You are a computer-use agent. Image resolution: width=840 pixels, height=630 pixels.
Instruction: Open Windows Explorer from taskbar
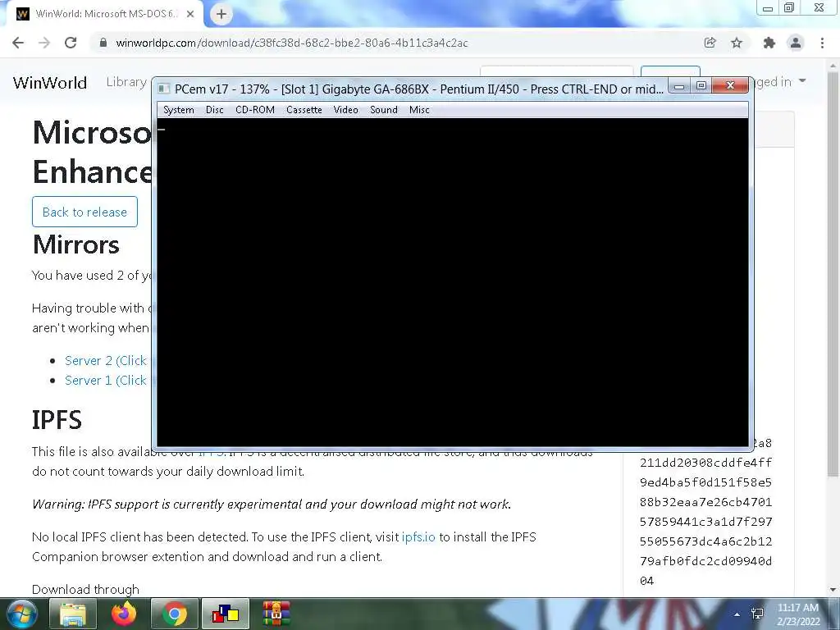pos(73,614)
